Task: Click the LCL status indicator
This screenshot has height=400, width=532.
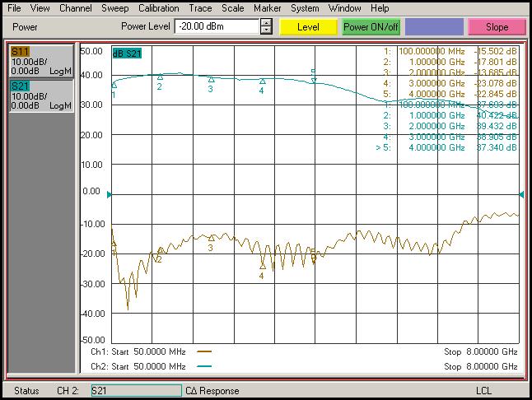Action: [x=483, y=391]
